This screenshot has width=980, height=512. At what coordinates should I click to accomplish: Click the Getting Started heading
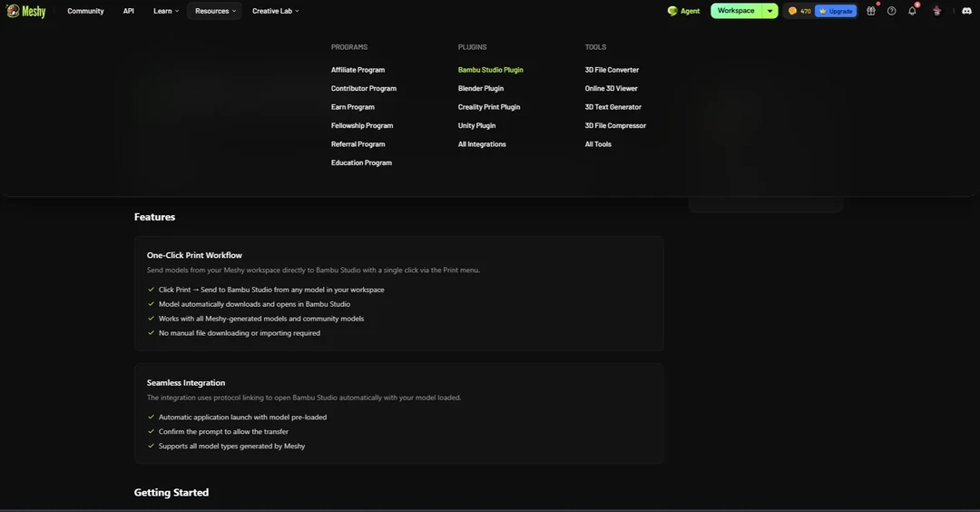click(171, 493)
